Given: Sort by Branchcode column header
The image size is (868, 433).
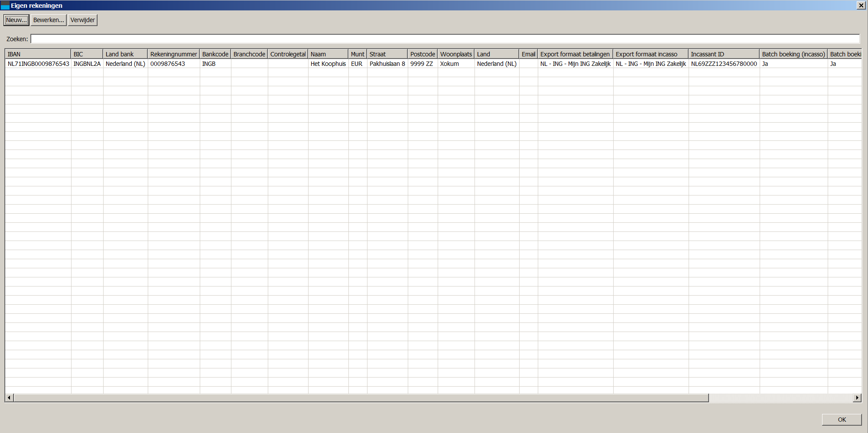Looking at the screenshot, I should [249, 54].
